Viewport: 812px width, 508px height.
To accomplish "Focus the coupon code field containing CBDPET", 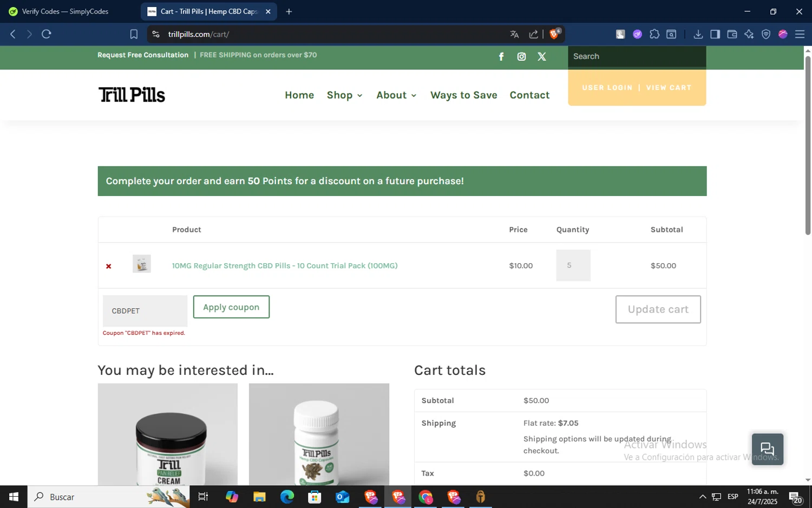I will coord(145,311).
